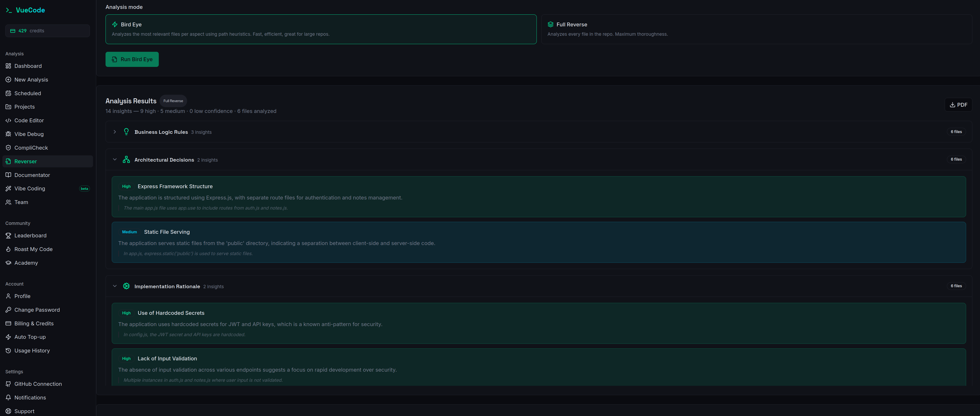
Task: Open Auto Top-up settings
Action: [x=30, y=337]
